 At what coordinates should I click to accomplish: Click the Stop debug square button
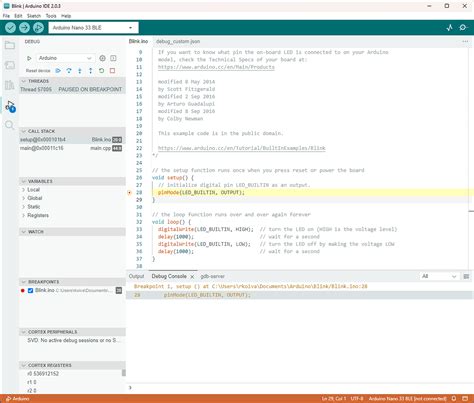pos(112,71)
